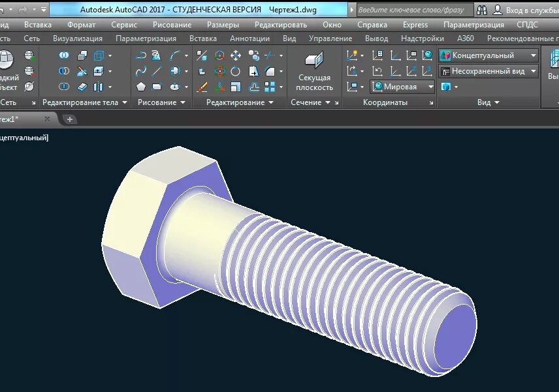559x392 pixels.
Task: Open the Координаты panel dialog launcher
Action: [431, 103]
